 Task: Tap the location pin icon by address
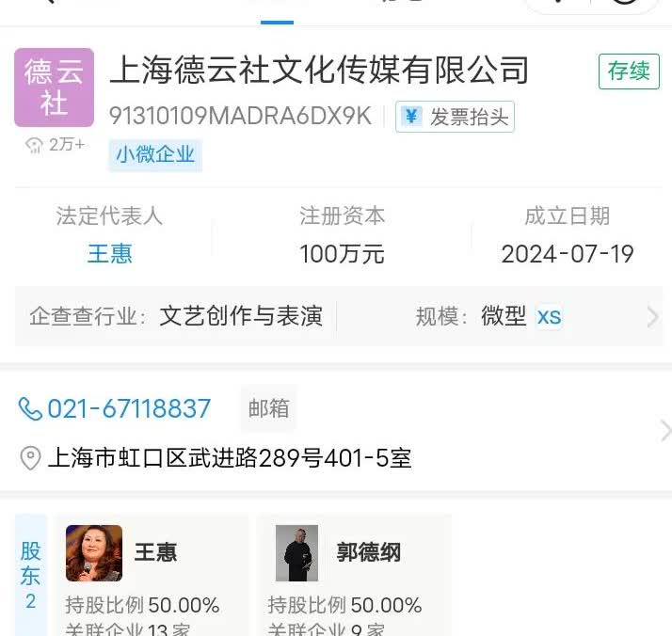pyautogui.click(x=30, y=458)
